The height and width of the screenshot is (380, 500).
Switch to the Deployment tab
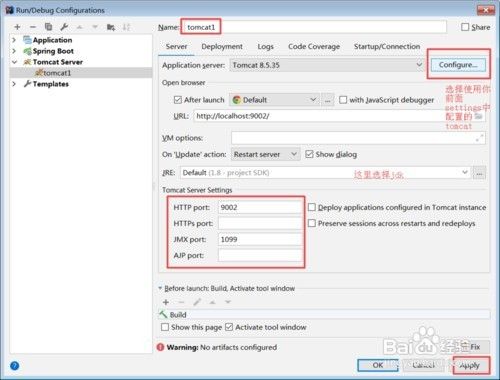tap(222, 46)
